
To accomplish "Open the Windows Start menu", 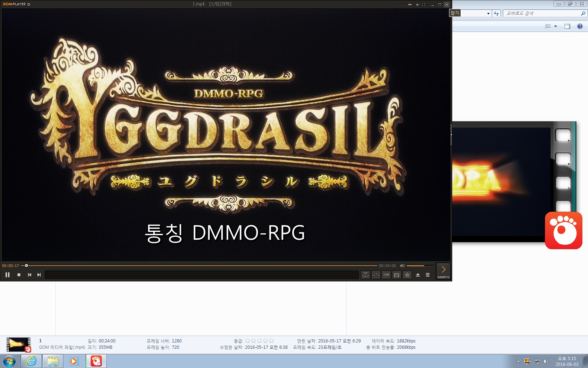I will [9, 361].
